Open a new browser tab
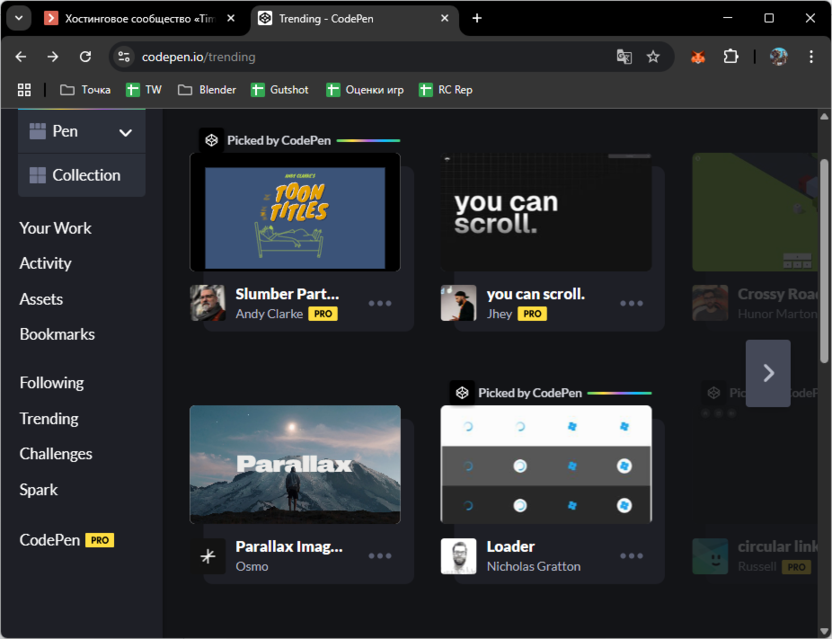This screenshot has width=832, height=639. pyautogui.click(x=477, y=18)
